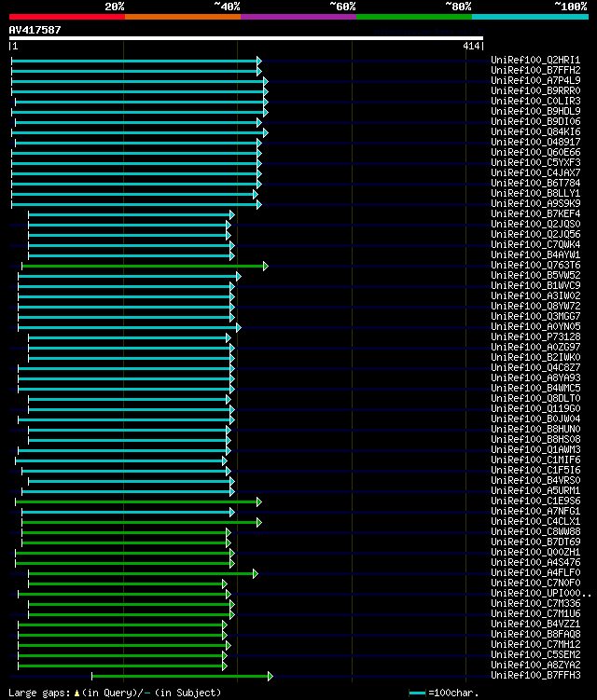Open hit UniRef100_A7P4L9

pyautogui.click(x=535, y=80)
